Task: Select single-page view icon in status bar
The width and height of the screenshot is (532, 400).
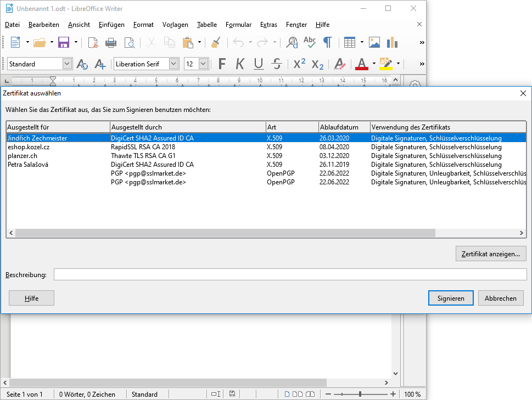Action: tap(287, 394)
